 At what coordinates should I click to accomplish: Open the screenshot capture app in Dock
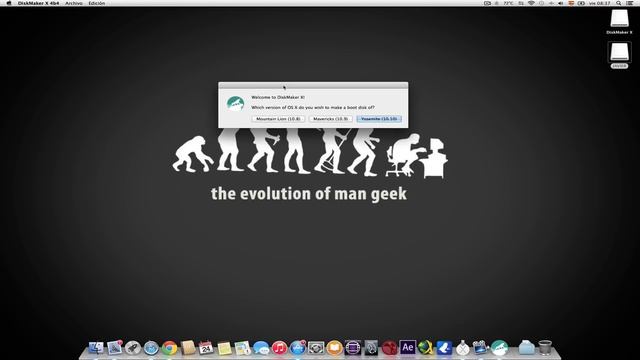316,348
